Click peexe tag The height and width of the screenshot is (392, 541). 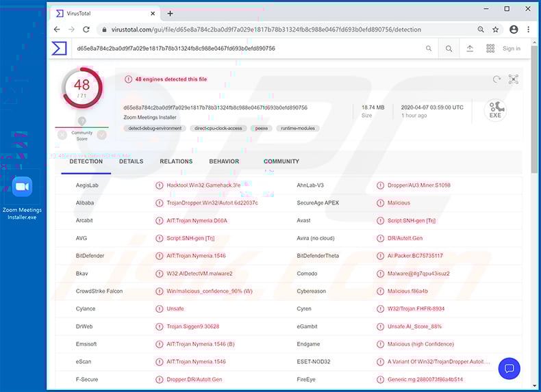tap(262, 128)
